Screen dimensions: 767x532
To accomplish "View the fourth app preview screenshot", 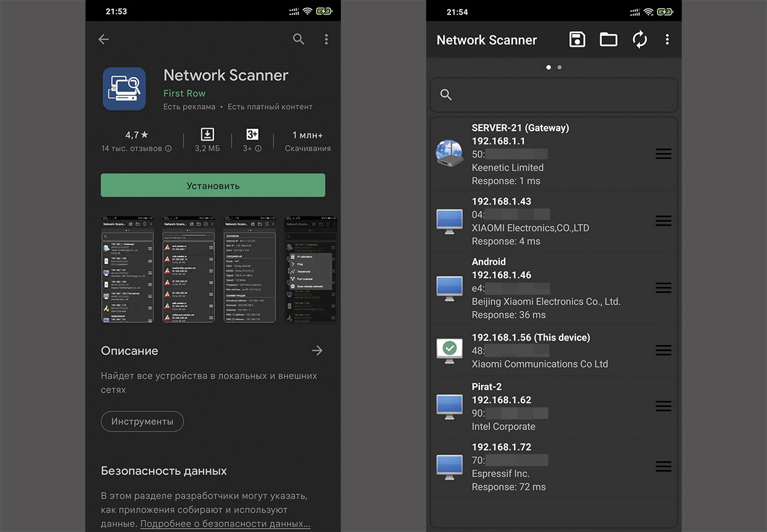I will (x=310, y=270).
